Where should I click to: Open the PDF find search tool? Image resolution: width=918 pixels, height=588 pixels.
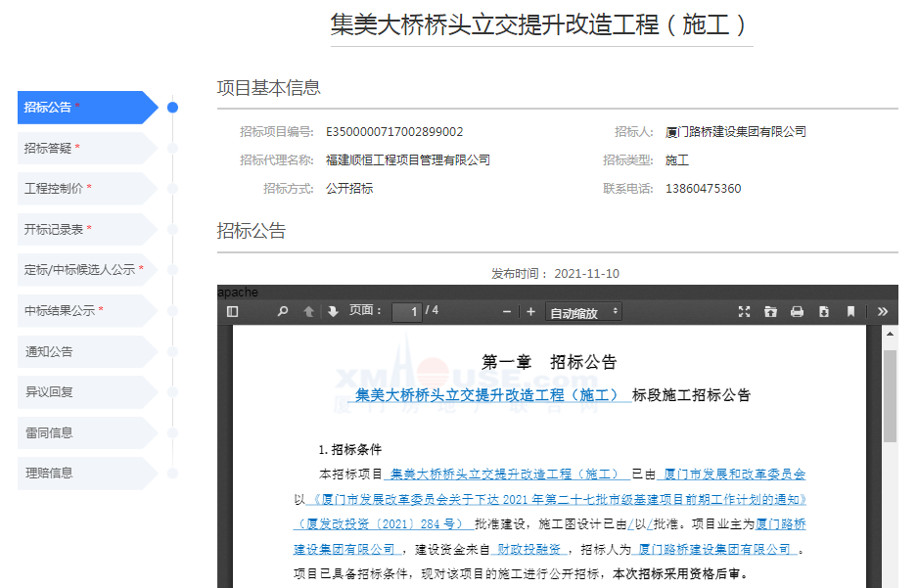point(283,312)
